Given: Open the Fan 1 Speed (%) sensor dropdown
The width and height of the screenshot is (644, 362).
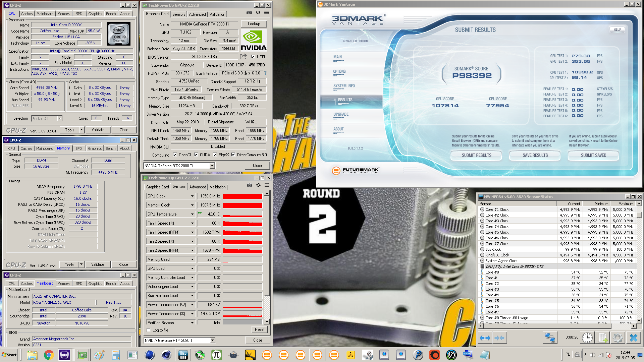Looking at the screenshot, I should (193, 223).
